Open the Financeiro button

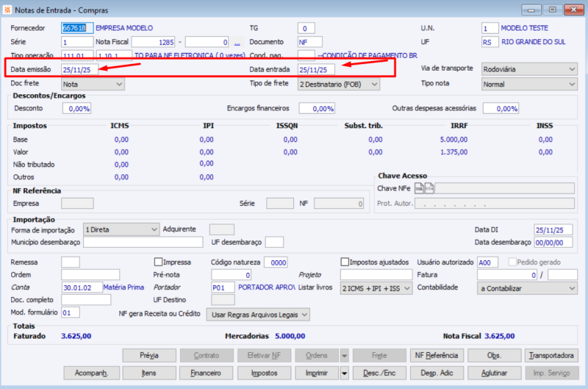[x=207, y=373]
